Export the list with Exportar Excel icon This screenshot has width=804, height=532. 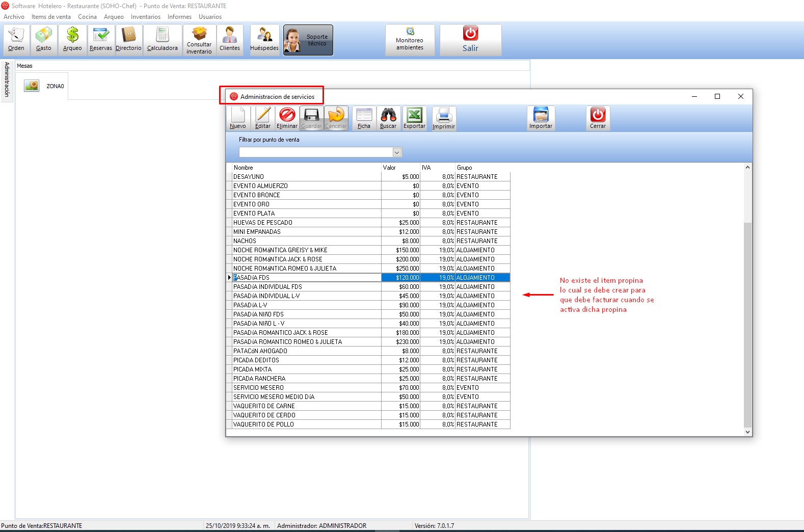point(414,118)
